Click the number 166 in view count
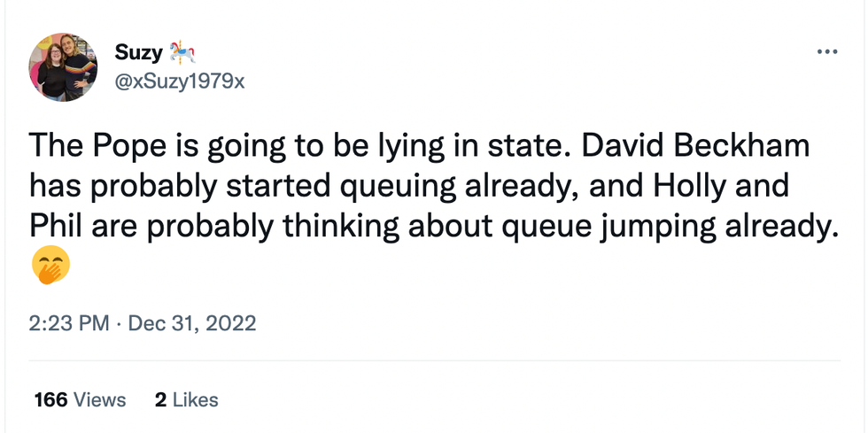 coord(50,400)
